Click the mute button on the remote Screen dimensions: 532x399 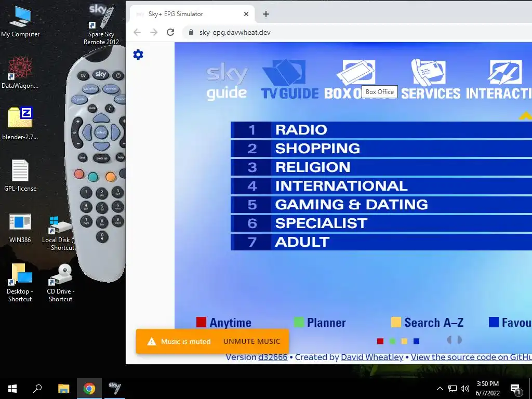92,109
